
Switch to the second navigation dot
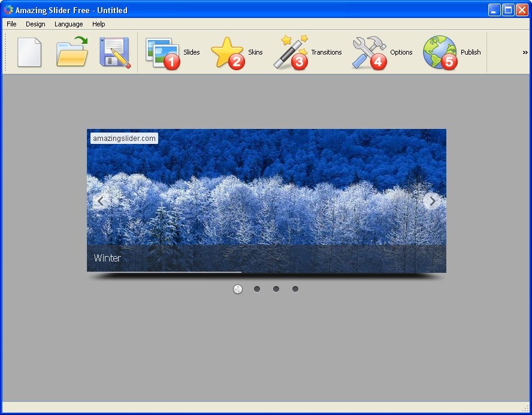point(256,288)
